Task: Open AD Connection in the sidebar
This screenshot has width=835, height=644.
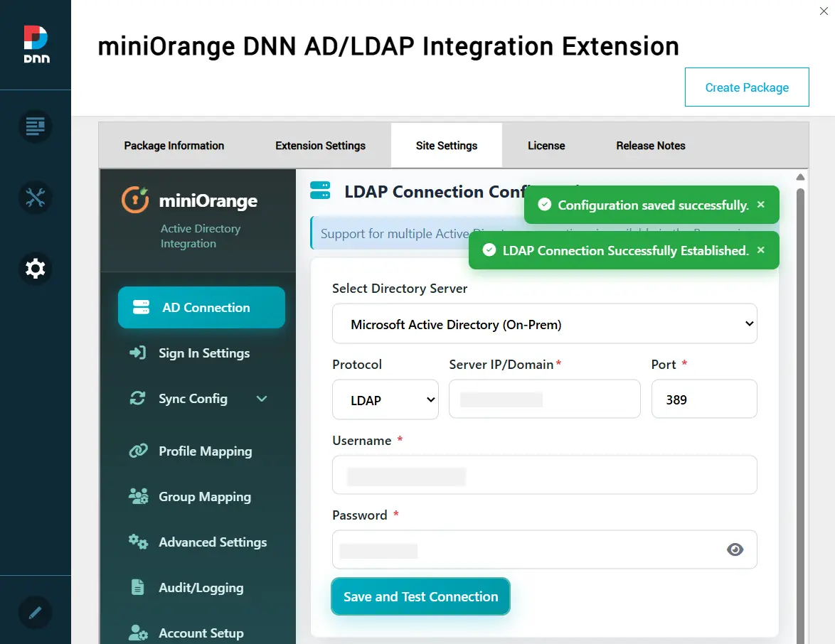Action: pos(201,307)
